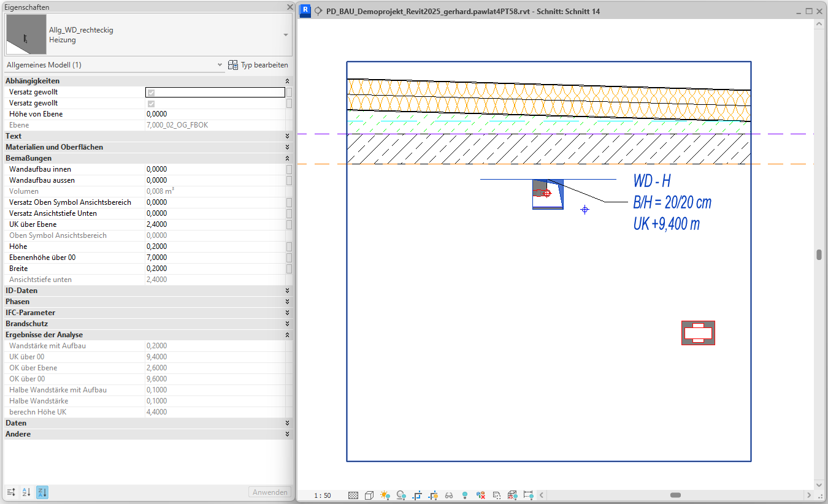Toggle shadows on in the view control bar

(x=401, y=495)
